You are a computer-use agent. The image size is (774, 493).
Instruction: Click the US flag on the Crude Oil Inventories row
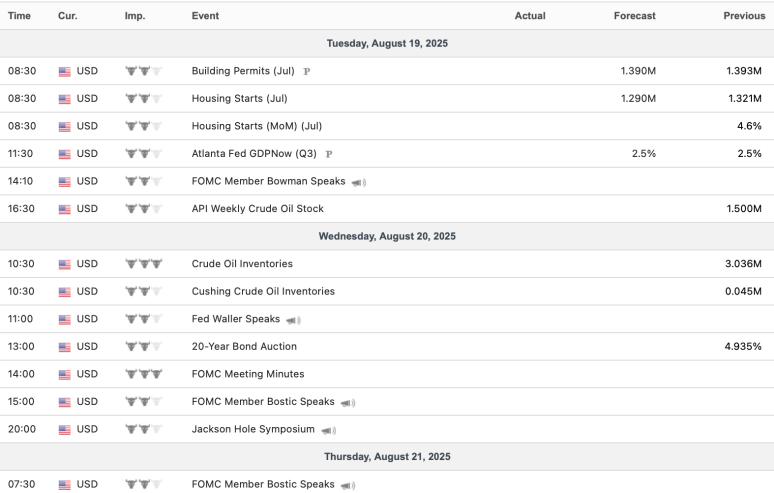tap(65, 264)
